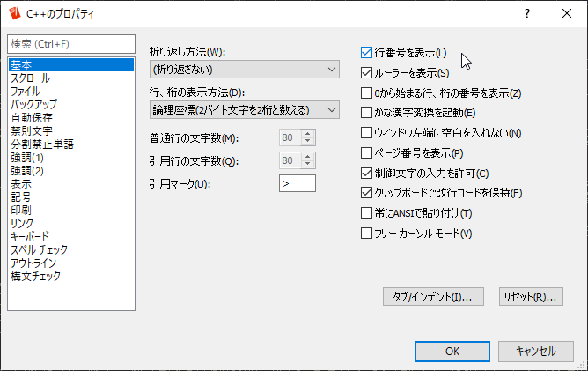The height and width of the screenshot is (371, 588).
Task: Click the 普通行の文字数(M) value field
Action: click(x=290, y=137)
